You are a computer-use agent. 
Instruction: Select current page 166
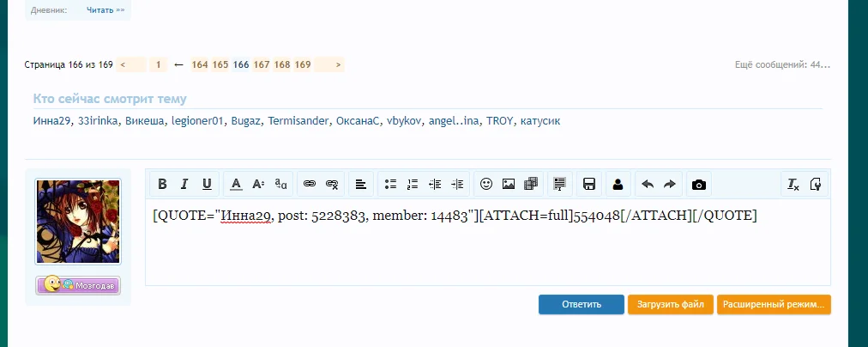(x=241, y=65)
